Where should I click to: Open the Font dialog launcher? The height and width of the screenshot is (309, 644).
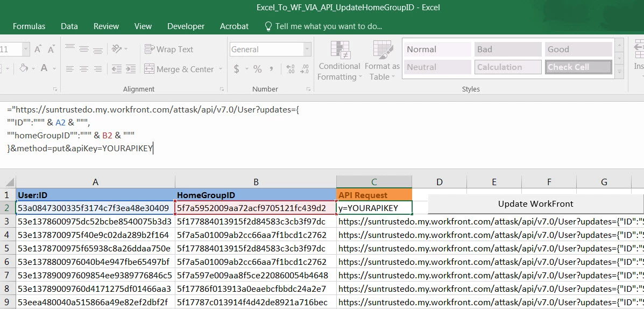(55, 89)
